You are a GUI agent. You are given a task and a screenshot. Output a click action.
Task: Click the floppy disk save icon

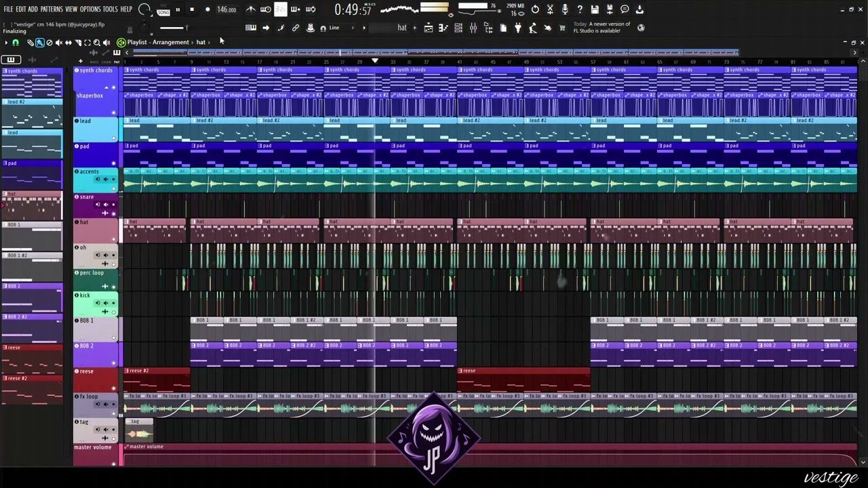click(x=595, y=9)
